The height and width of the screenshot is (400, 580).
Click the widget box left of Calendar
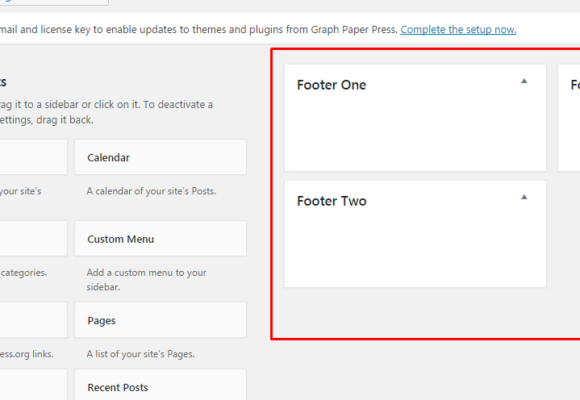[33, 157]
